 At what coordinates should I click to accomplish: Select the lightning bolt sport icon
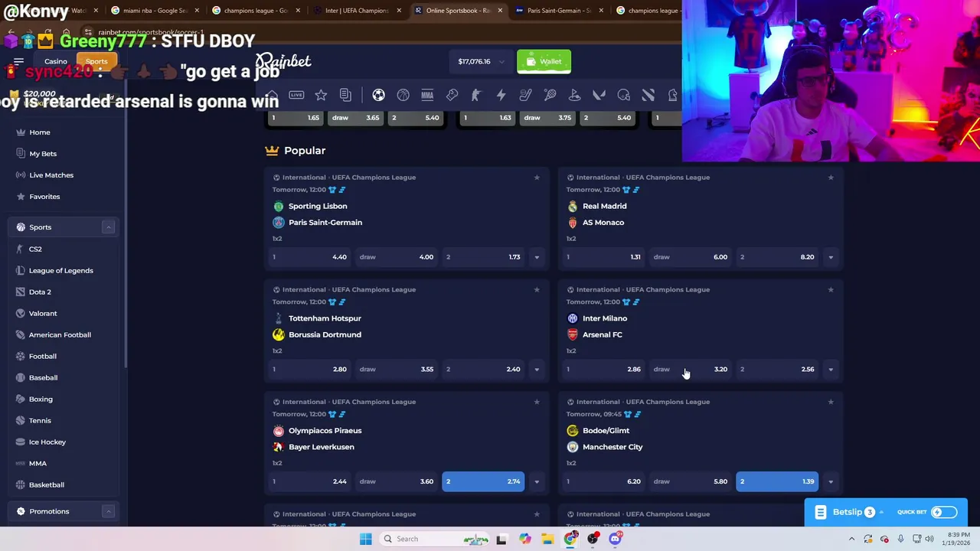501,95
